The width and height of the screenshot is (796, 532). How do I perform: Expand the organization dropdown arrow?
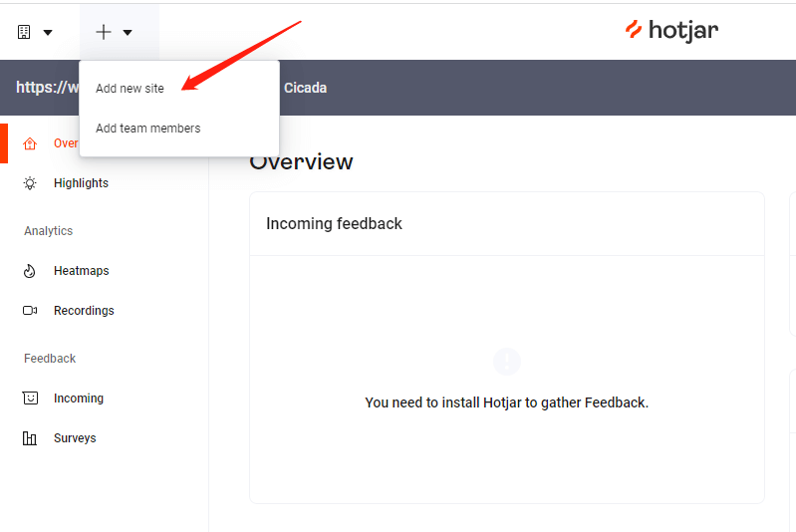click(x=48, y=33)
